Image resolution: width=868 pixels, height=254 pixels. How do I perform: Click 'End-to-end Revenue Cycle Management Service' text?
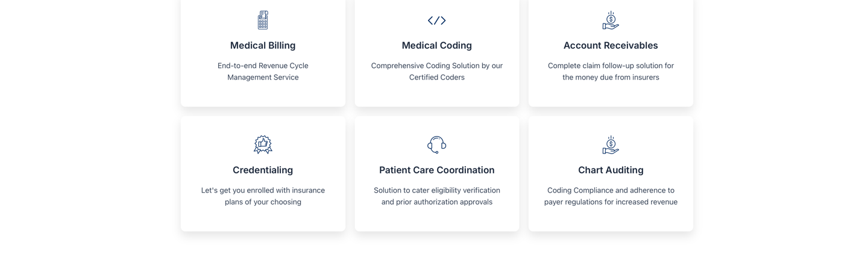click(263, 72)
